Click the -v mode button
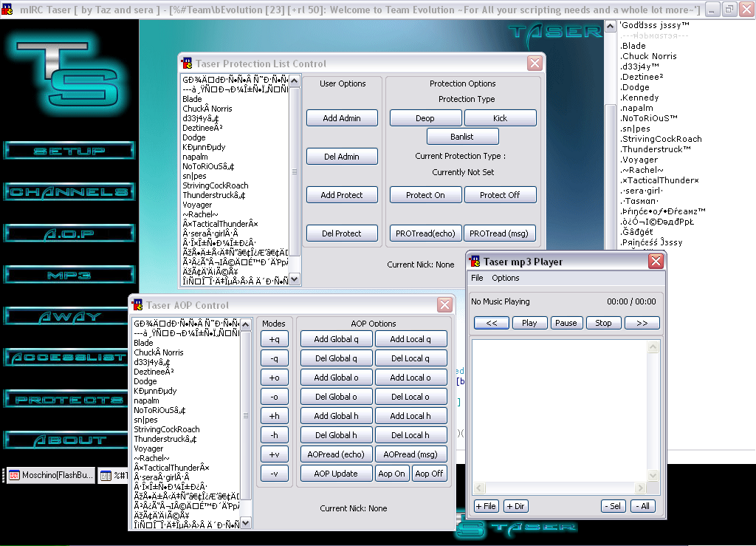The width and height of the screenshot is (756, 546). click(x=275, y=474)
